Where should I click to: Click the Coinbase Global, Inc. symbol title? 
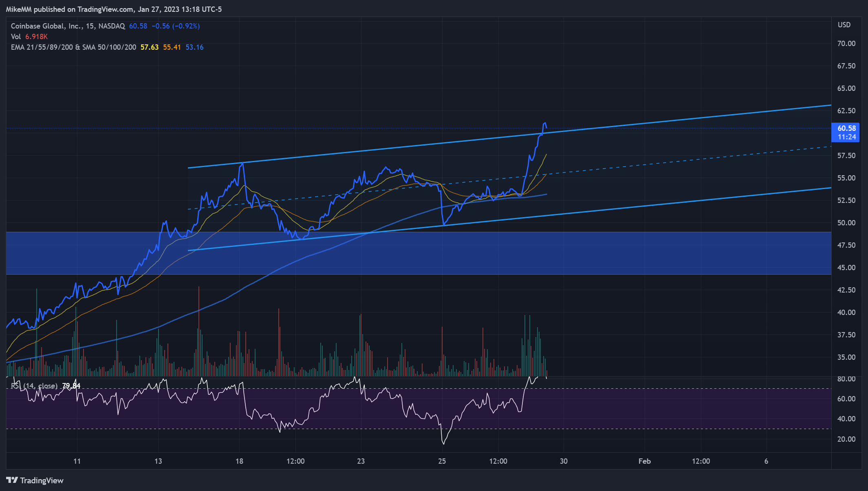pyautogui.click(x=68, y=26)
